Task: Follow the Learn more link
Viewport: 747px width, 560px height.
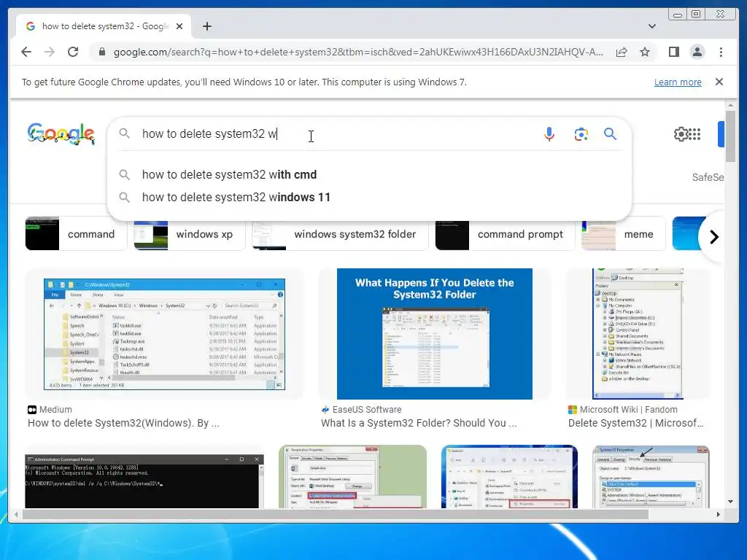Action: click(x=678, y=82)
